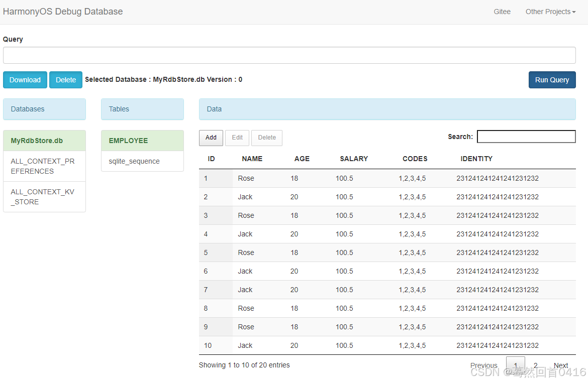The height and width of the screenshot is (382, 588).
Task: Click the grey Delete row button
Action: pos(267,138)
